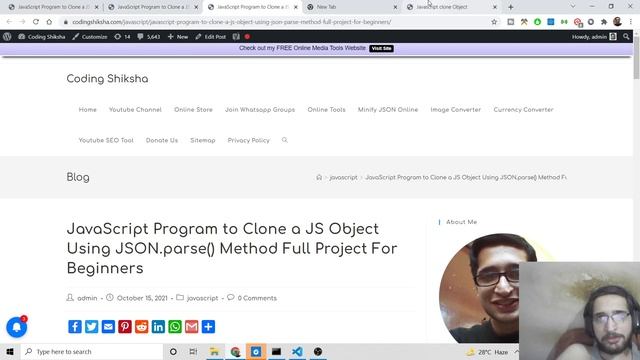Open Minify JSON Online menu item
This screenshot has height=360, width=640.
tap(388, 109)
